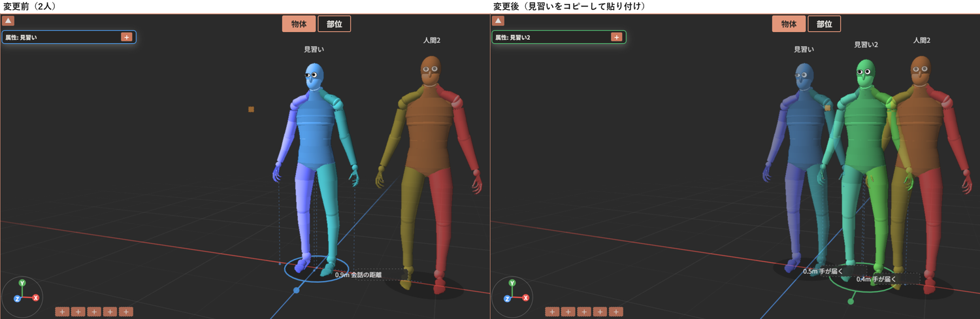Click the 0.5m 手が届く distance label
This screenshot has height=319, width=980.
pyautogui.click(x=823, y=271)
